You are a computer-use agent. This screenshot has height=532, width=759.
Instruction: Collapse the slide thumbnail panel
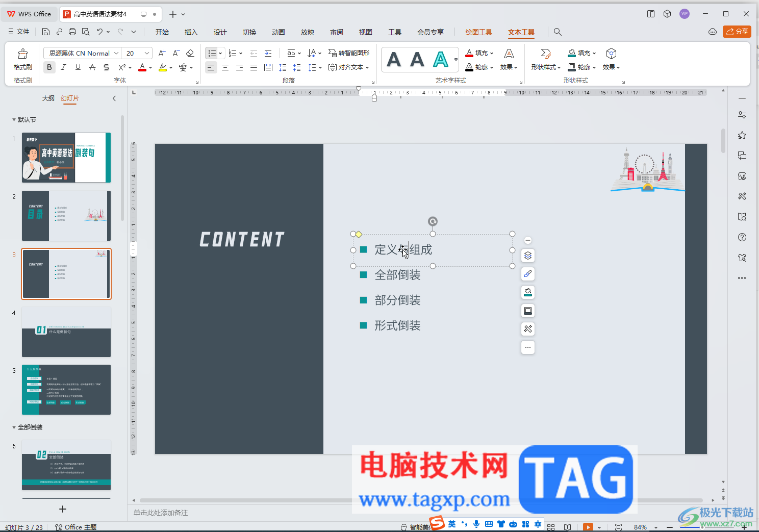pyautogui.click(x=114, y=98)
